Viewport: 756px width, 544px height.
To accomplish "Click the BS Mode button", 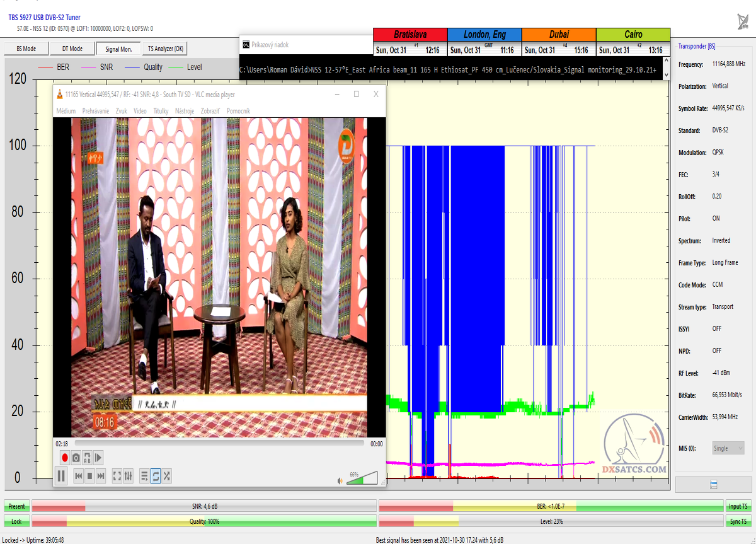I will click(x=26, y=49).
